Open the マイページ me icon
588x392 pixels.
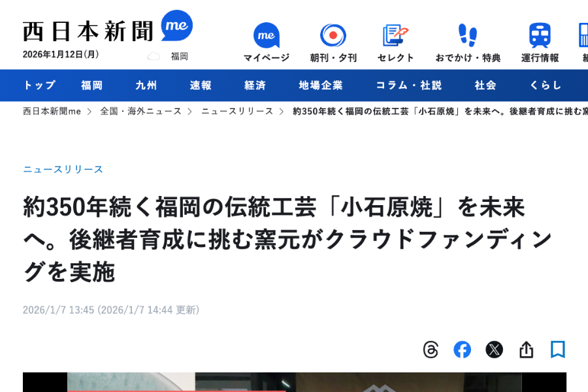click(267, 35)
